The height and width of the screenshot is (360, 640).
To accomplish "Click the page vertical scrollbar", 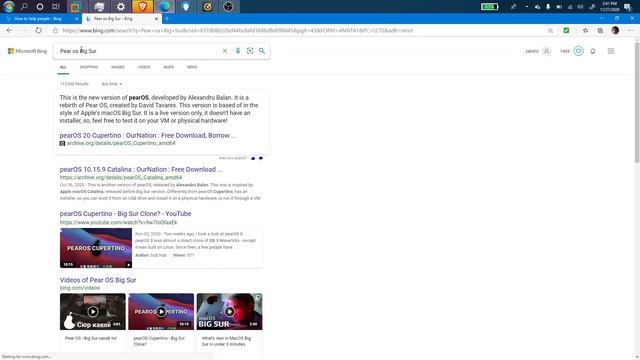I will tap(637, 102).
